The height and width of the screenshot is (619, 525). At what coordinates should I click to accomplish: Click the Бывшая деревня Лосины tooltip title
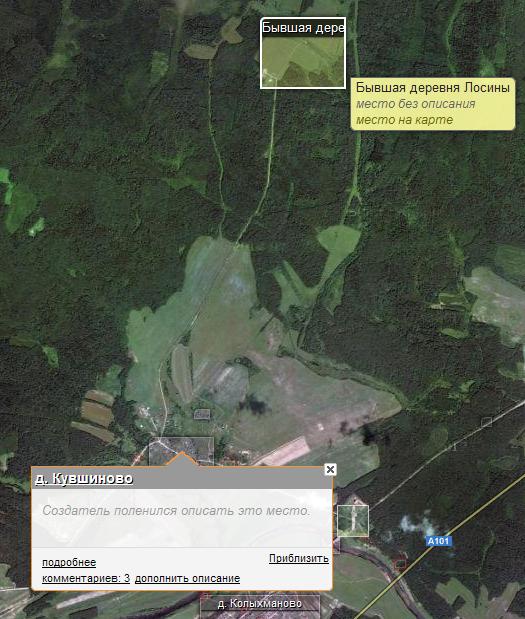(x=433, y=87)
